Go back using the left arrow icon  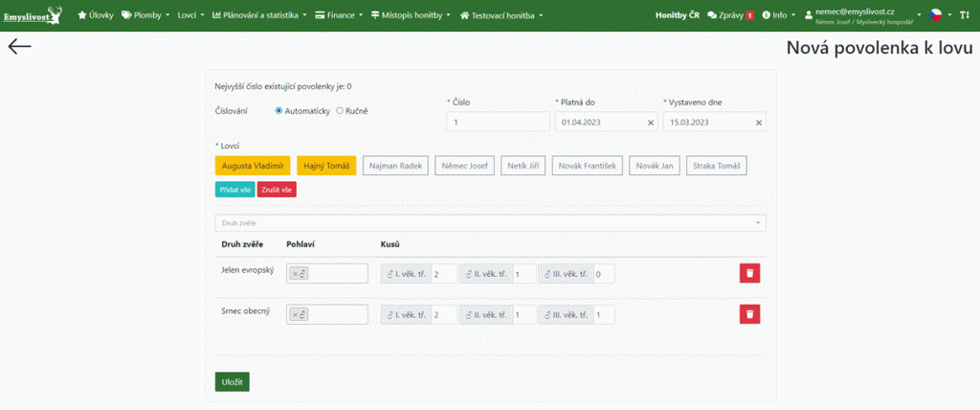[19, 48]
